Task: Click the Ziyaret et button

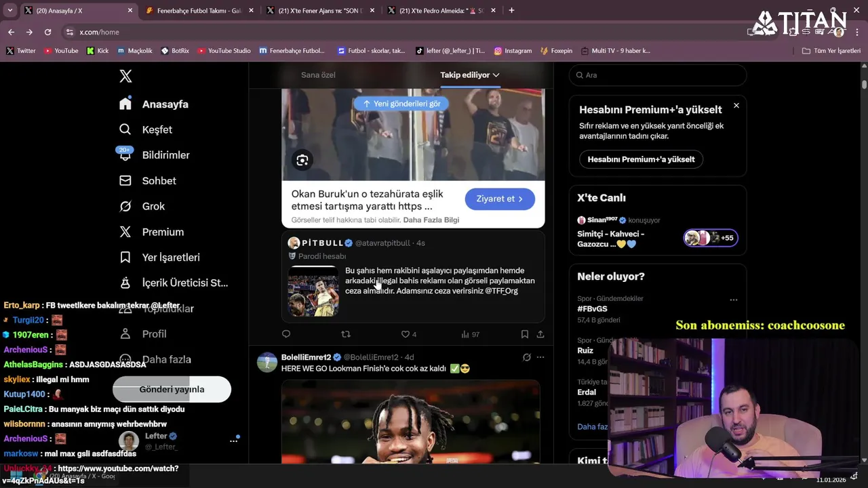Action: click(x=500, y=199)
